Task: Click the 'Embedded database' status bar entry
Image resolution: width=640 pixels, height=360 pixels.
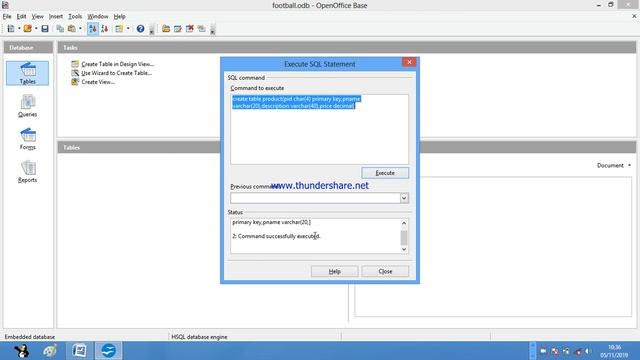Action: coord(30,337)
